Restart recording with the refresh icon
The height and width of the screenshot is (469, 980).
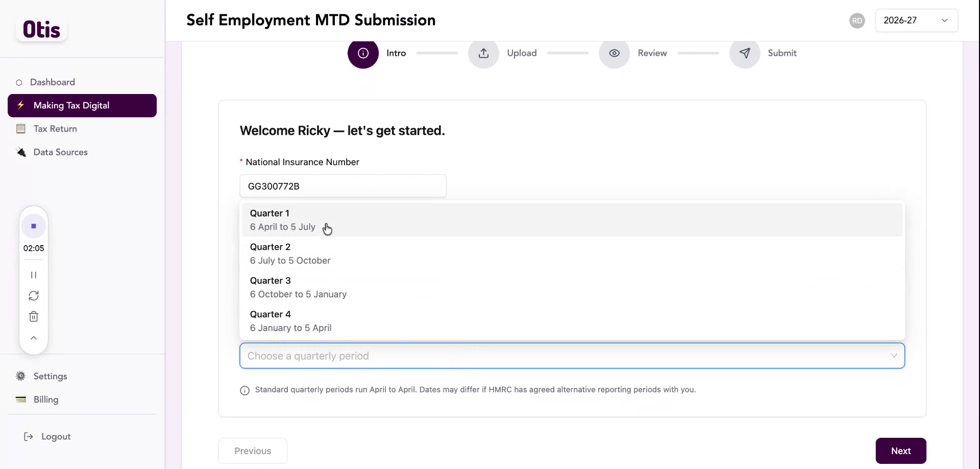[34, 296]
